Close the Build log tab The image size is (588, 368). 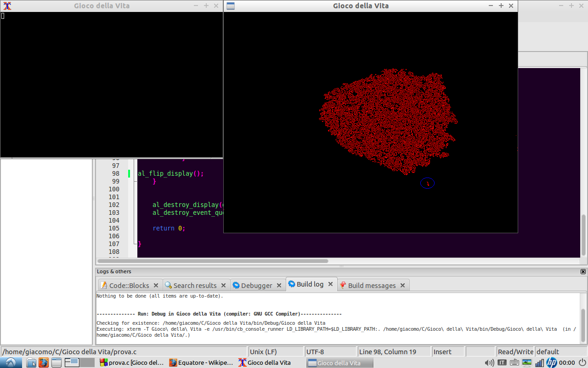330,284
